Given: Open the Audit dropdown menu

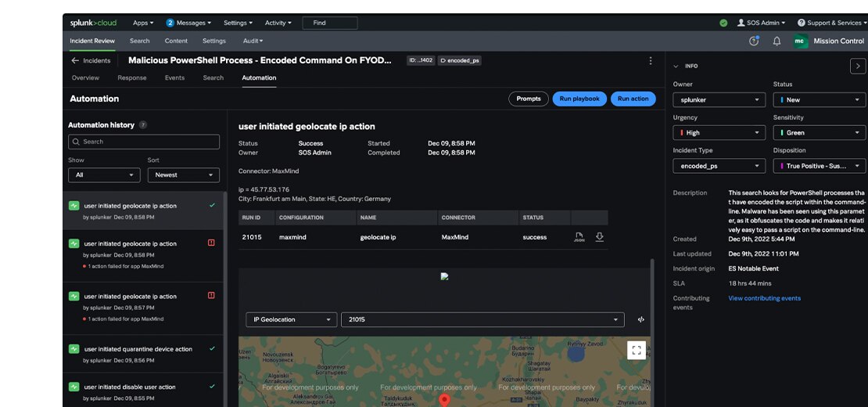Looking at the screenshot, I should point(253,41).
